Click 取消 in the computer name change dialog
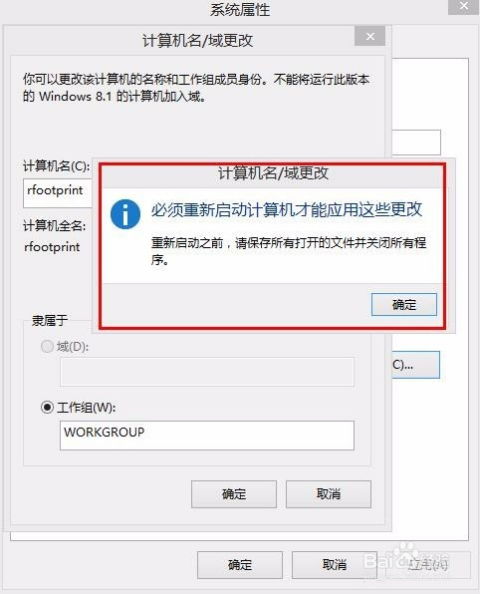Screen dimensions: 480x594 tap(328, 494)
